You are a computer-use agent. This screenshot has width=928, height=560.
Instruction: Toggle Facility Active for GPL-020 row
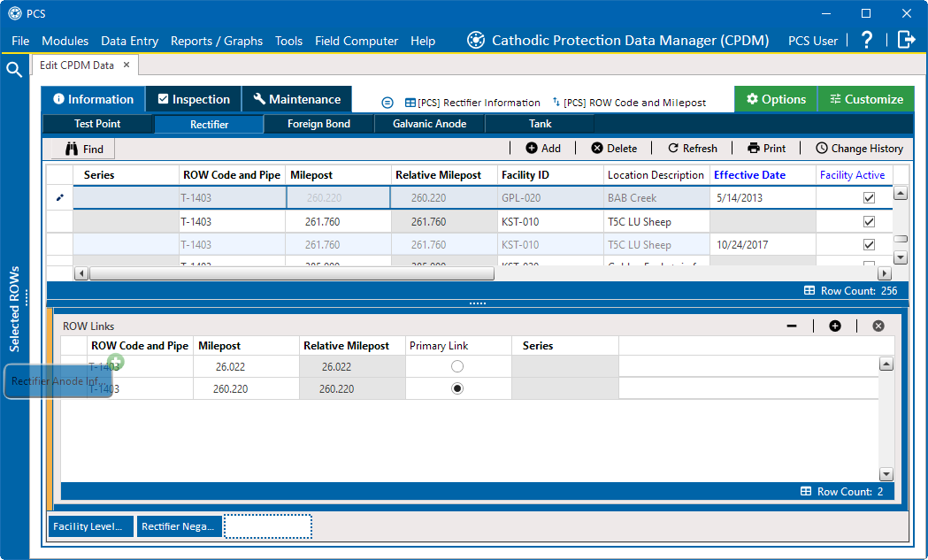click(x=869, y=197)
